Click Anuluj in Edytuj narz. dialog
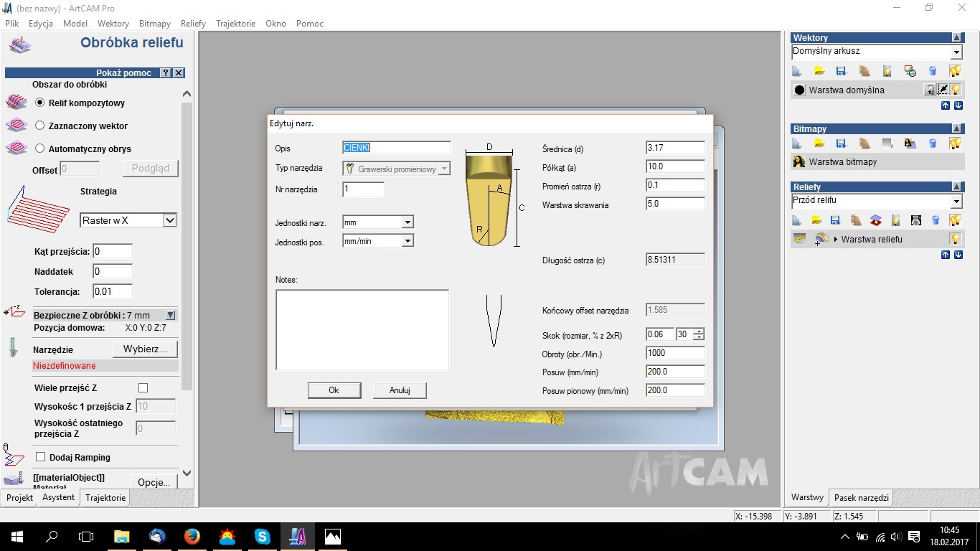The width and height of the screenshot is (980, 551). (x=400, y=390)
